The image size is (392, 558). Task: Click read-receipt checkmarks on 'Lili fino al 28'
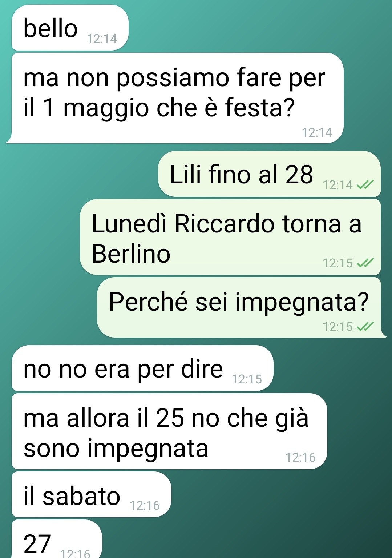point(365,185)
